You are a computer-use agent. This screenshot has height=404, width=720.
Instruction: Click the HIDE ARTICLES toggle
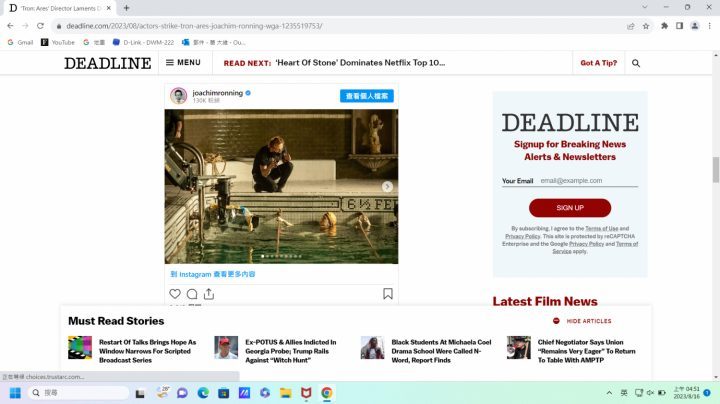click(582, 321)
